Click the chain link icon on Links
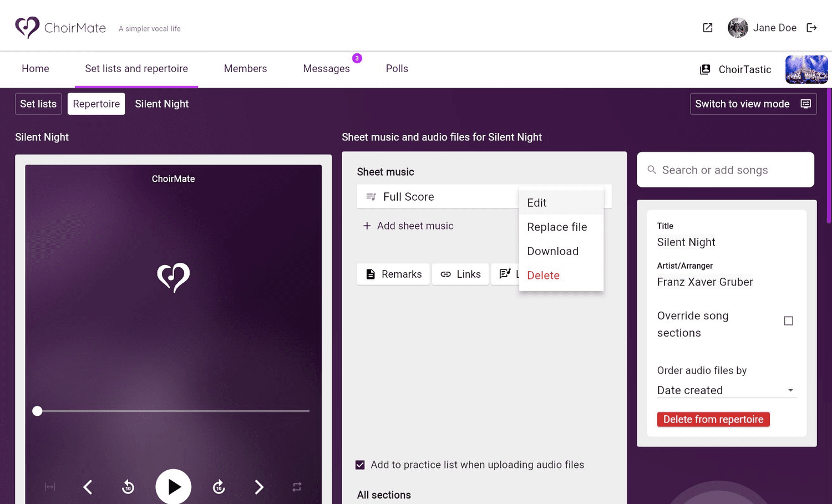The height and width of the screenshot is (504, 832). coord(445,274)
